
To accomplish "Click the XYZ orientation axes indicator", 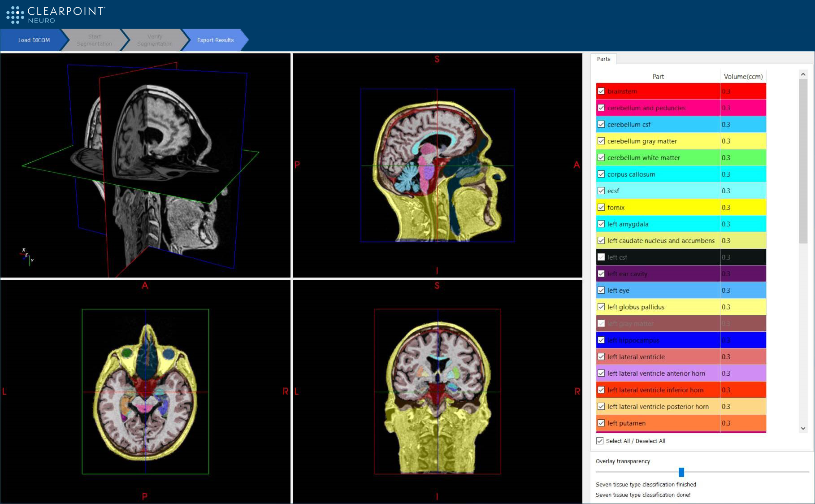I will click(28, 256).
